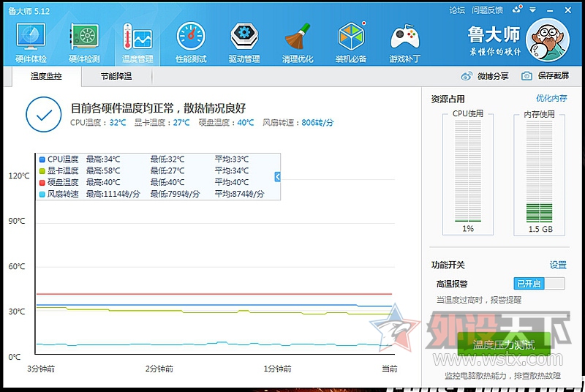Click the red 硬盘温度 legend swatch
The width and height of the screenshot is (585, 392).
[x=42, y=183]
